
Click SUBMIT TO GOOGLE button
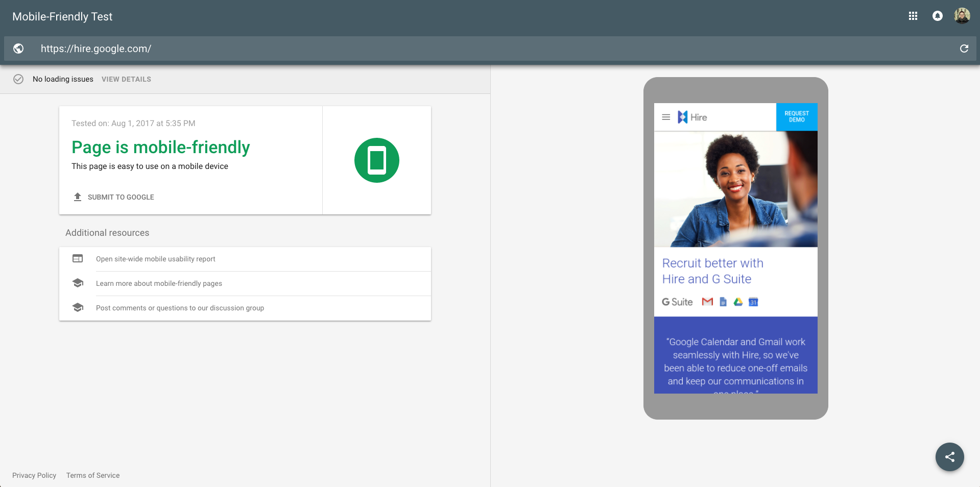(121, 197)
